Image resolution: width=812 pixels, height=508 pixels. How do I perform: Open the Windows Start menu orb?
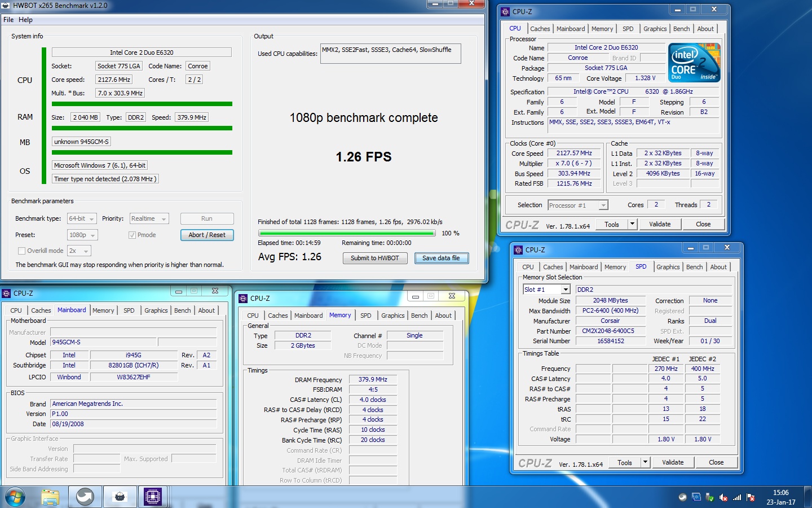tap(15, 497)
